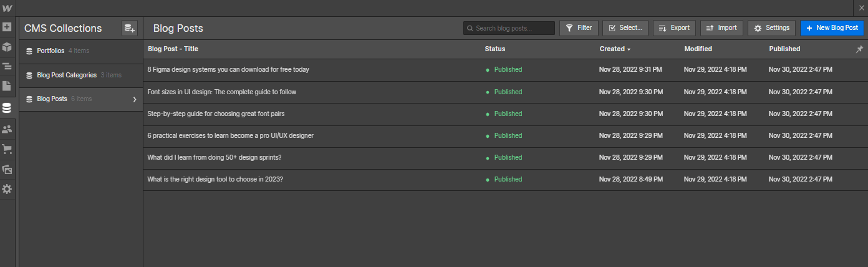Screen dimensions: 868x267
Task: Open the Filter button
Action: [579, 28]
